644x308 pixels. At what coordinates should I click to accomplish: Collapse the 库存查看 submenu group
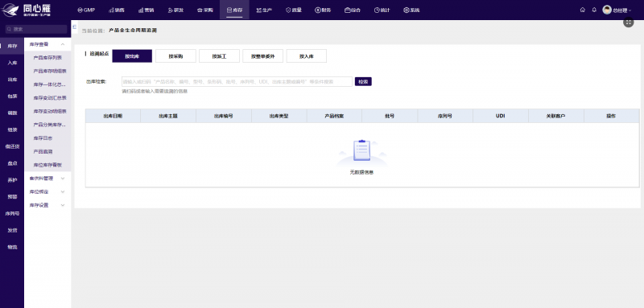[47, 44]
